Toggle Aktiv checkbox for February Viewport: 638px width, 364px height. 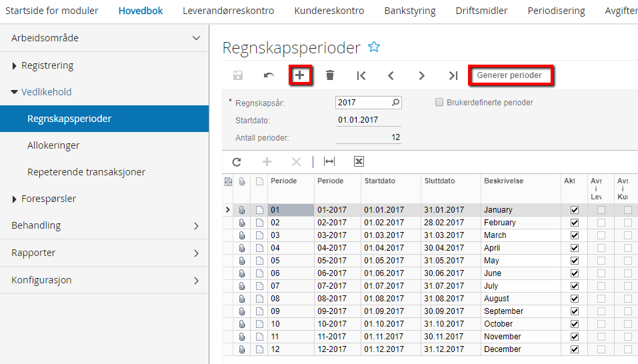pyautogui.click(x=575, y=223)
